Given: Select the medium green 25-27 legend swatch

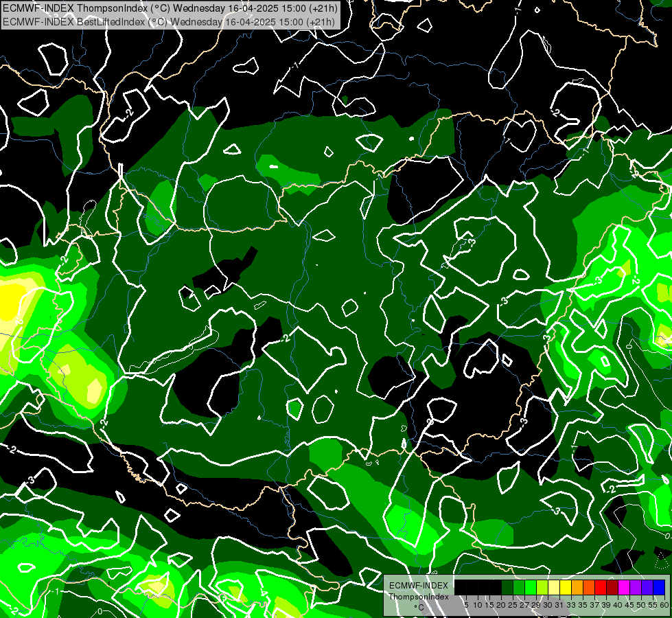Looking at the screenshot, I should pyautogui.click(x=519, y=587).
